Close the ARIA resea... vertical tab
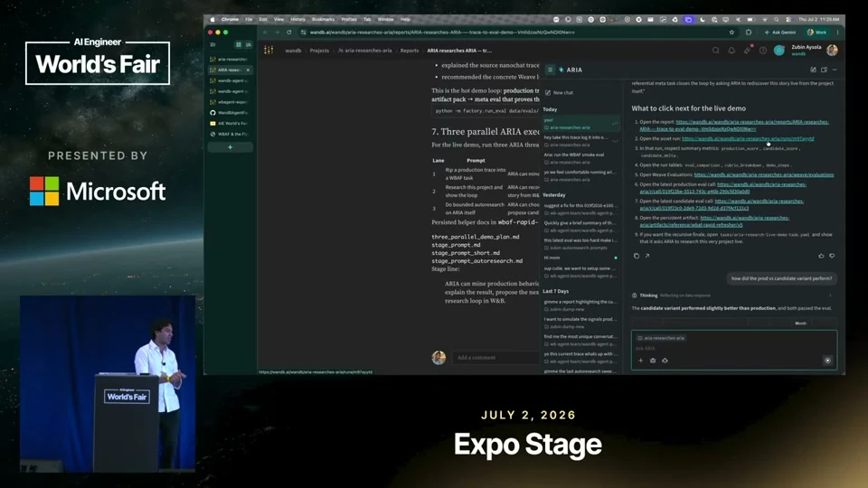 248,70
